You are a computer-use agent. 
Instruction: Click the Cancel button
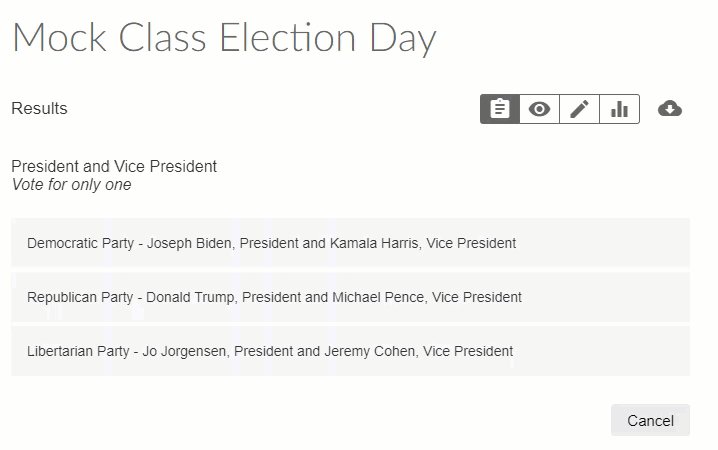pyautogui.click(x=650, y=420)
